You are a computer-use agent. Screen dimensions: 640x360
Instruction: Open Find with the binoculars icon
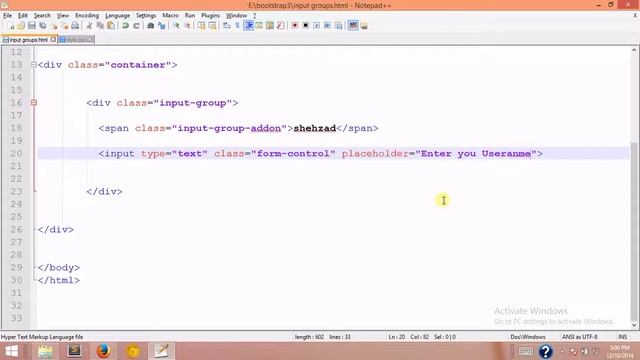click(151, 26)
